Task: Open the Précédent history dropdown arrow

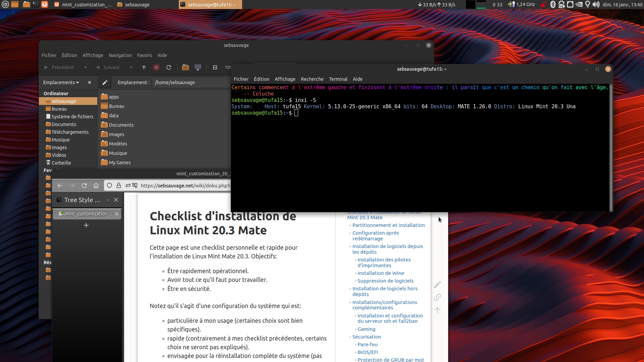Action: 86,67
